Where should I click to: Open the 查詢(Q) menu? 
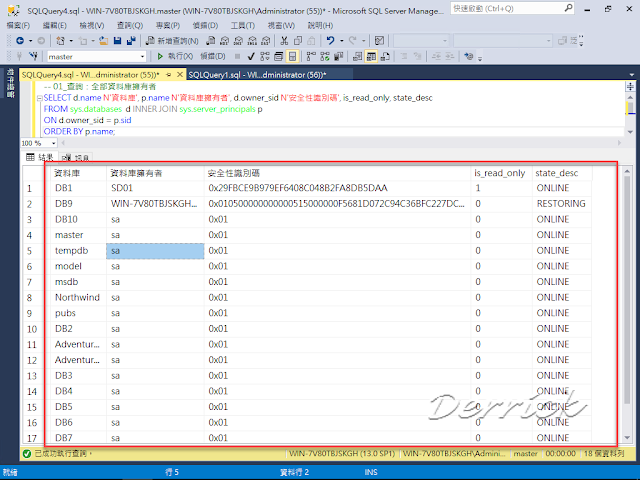[130, 25]
